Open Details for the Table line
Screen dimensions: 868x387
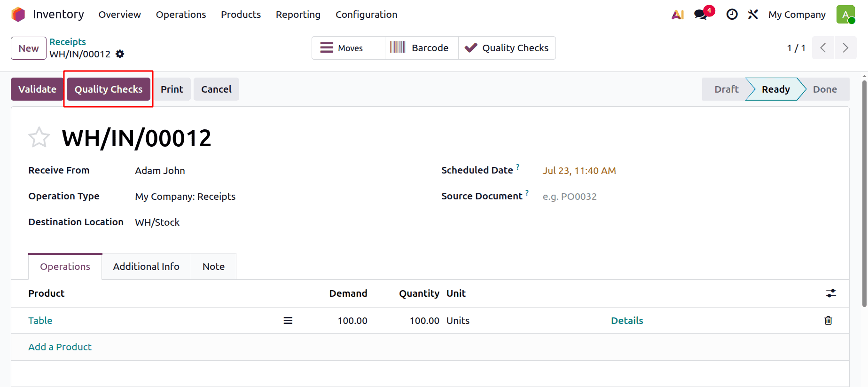(627, 321)
